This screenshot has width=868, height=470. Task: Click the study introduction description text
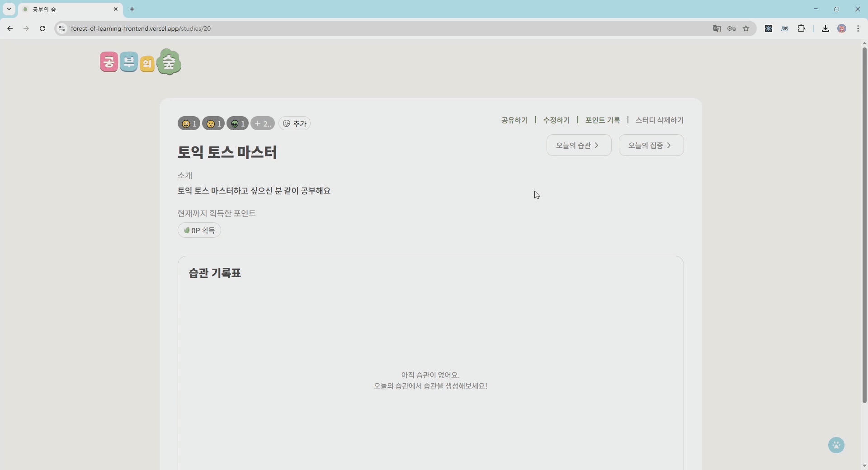click(254, 191)
